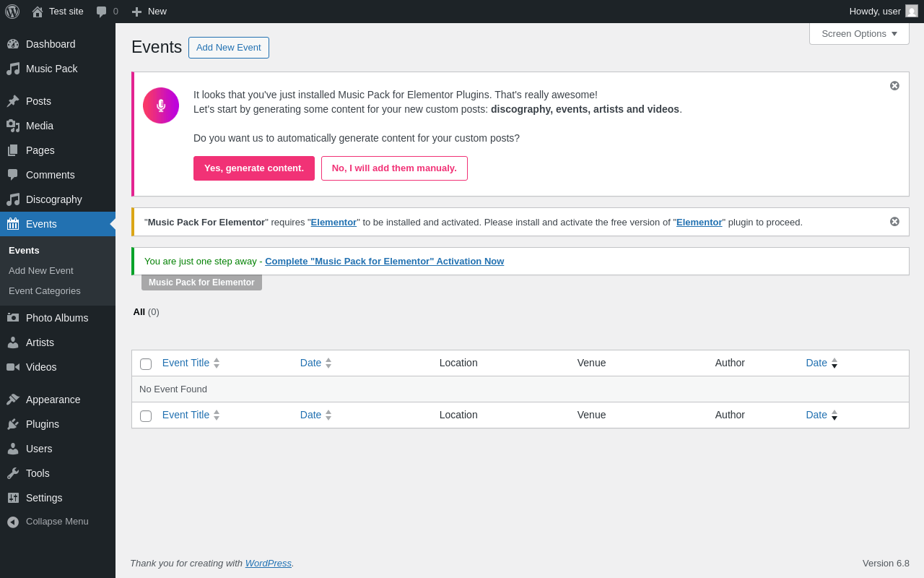Image resolution: width=924 pixels, height=578 pixels.
Task: Open the Discography menu label
Action: pyautogui.click(x=54, y=199)
